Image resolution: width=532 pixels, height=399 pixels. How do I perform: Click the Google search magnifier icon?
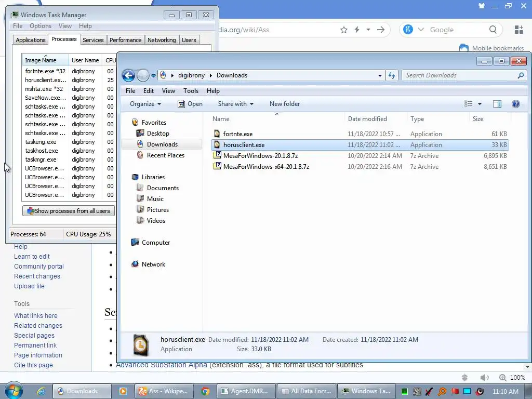pos(493,30)
